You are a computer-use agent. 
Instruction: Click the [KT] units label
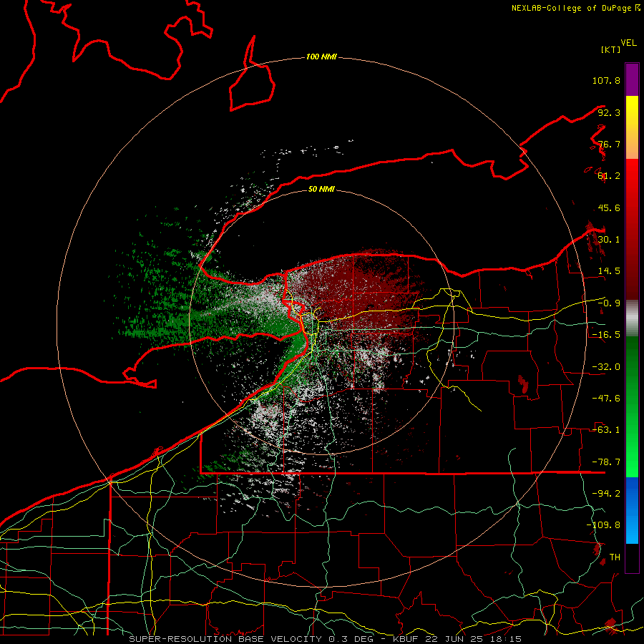click(611, 49)
